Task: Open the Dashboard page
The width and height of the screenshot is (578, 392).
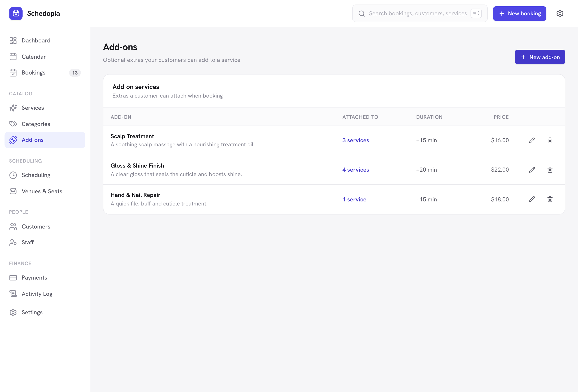Action: (45, 41)
